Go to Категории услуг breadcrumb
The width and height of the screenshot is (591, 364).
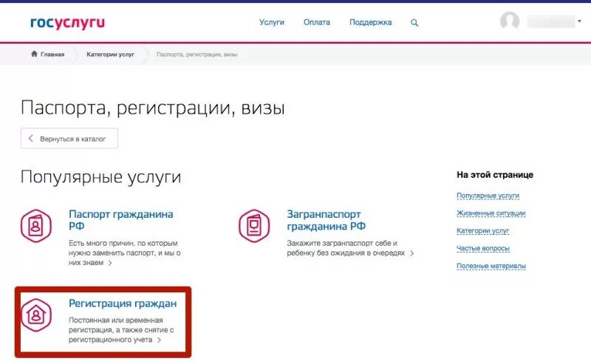(x=110, y=54)
